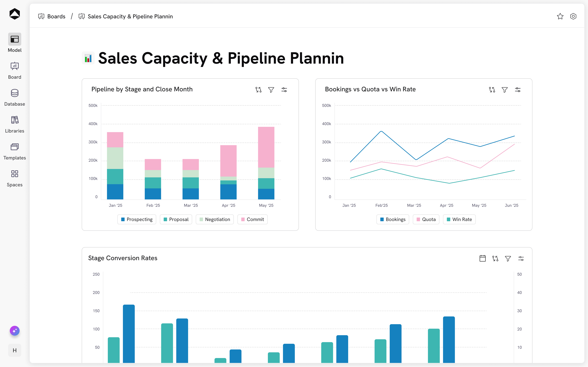The width and height of the screenshot is (588, 367).
Task: Toggle the Prospecting legend series
Action: 137,219
